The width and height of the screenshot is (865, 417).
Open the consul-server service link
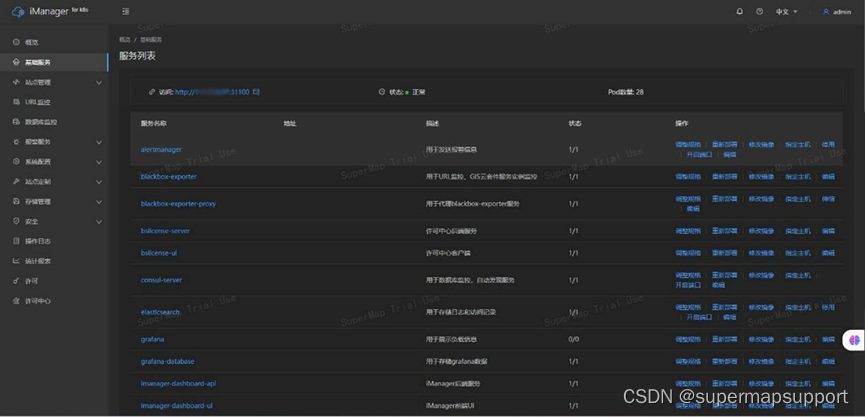pyautogui.click(x=161, y=280)
